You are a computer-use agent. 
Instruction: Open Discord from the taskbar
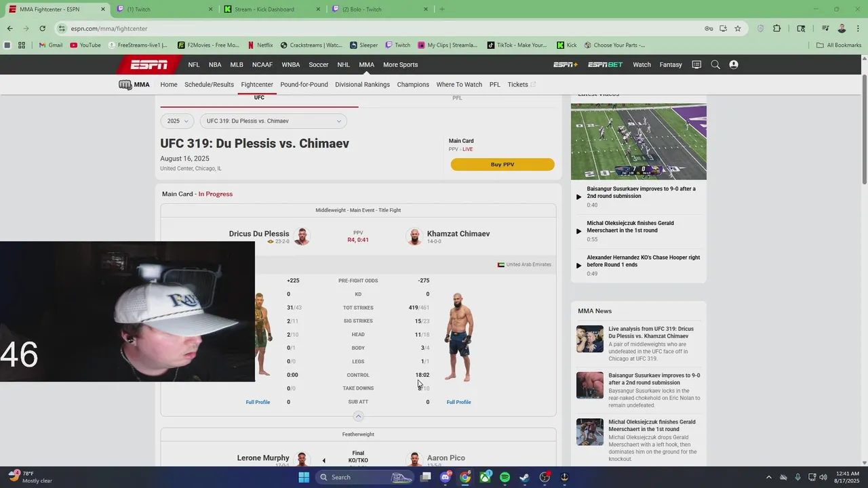click(446, 477)
